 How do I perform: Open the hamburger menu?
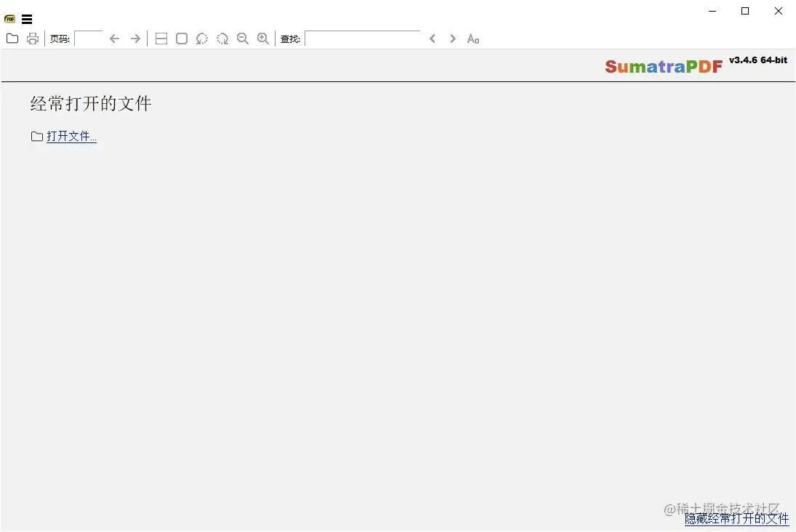(x=27, y=20)
